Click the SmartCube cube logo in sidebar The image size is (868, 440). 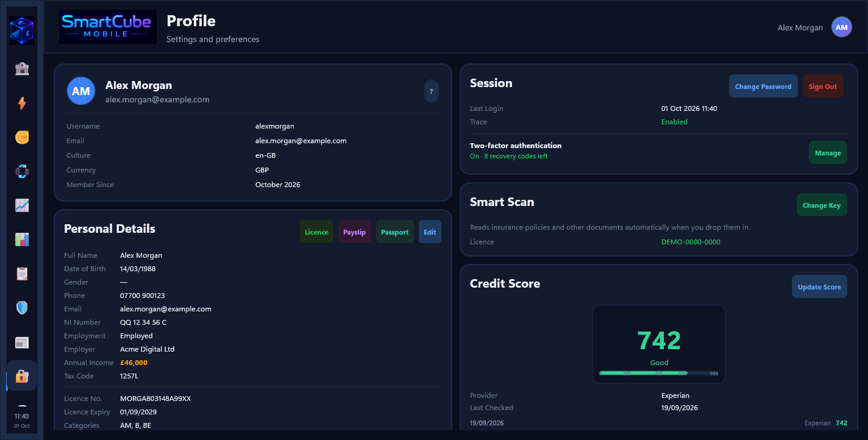[x=22, y=30]
